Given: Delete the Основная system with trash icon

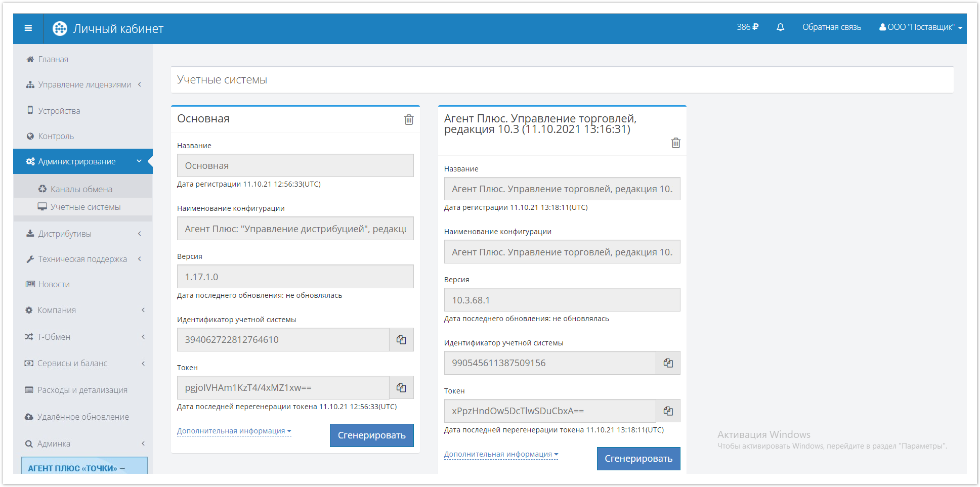Looking at the screenshot, I should (x=409, y=119).
